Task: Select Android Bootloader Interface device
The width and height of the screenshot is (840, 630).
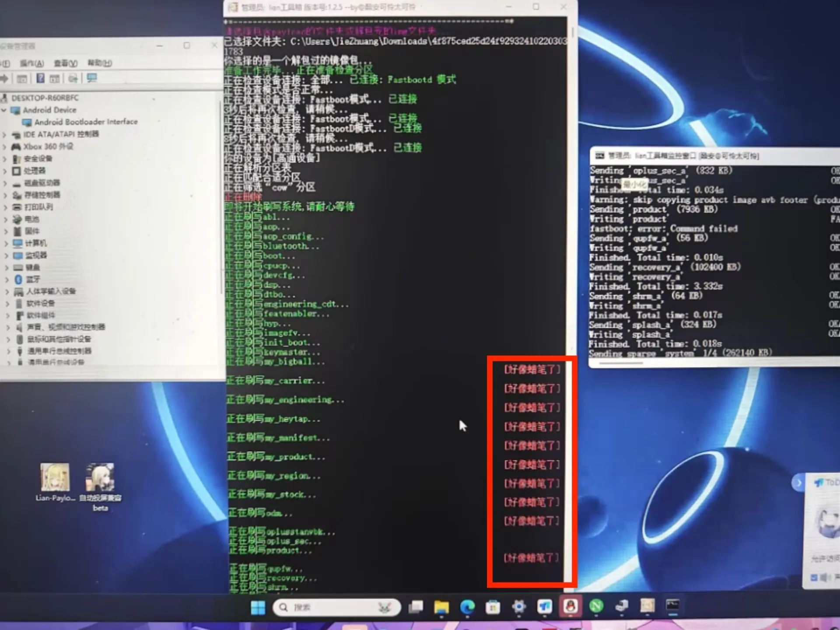Action: click(x=86, y=122)
